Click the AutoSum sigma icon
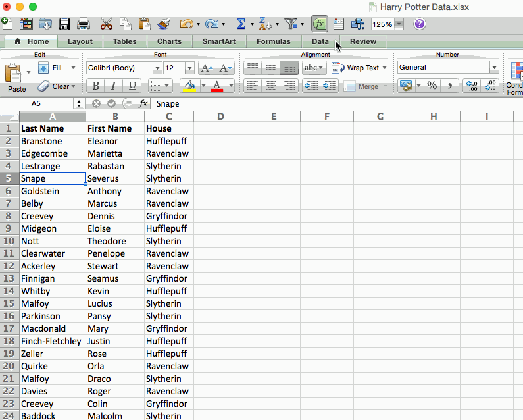Image resolution: width=523 pixels, height=420 pixels. click(x=241, y=24)
